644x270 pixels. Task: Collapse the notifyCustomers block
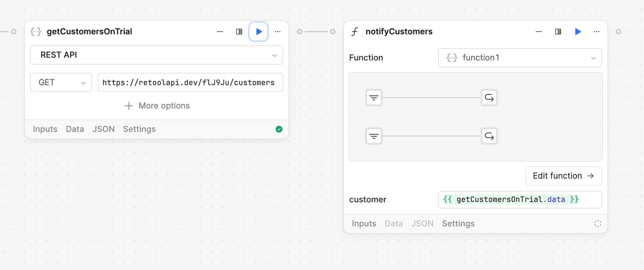[x=538, y=32]
